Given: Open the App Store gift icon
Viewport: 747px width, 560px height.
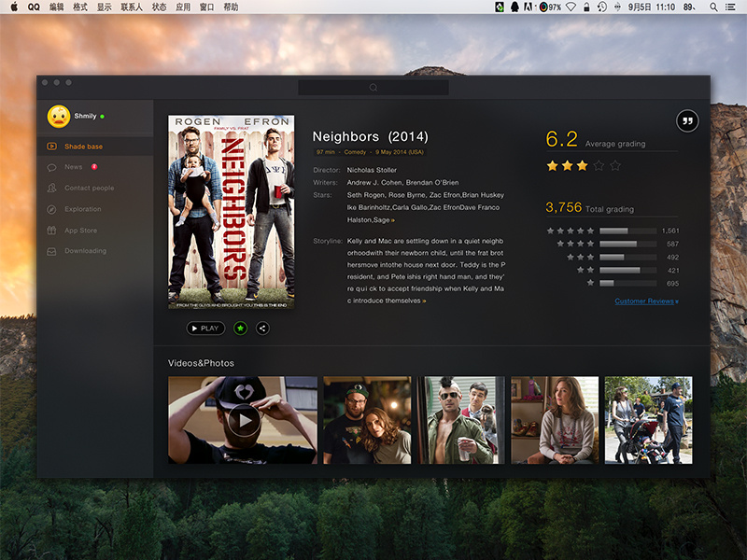Looking at the screenshot, I should tap(51, 231).
